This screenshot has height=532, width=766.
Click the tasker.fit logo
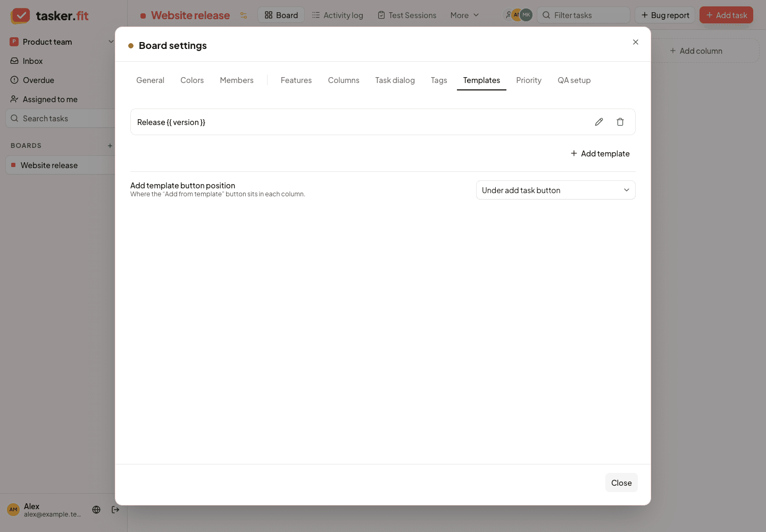(x=49, y=15)
